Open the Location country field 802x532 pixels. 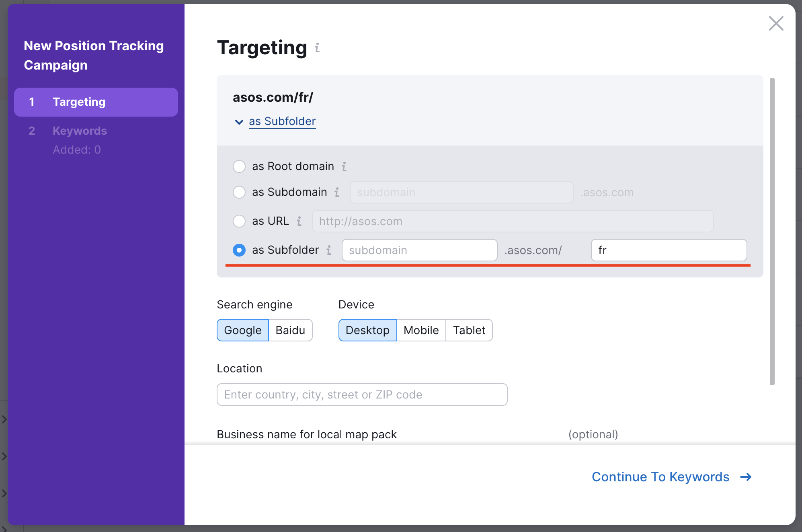(x=362, y=394)
